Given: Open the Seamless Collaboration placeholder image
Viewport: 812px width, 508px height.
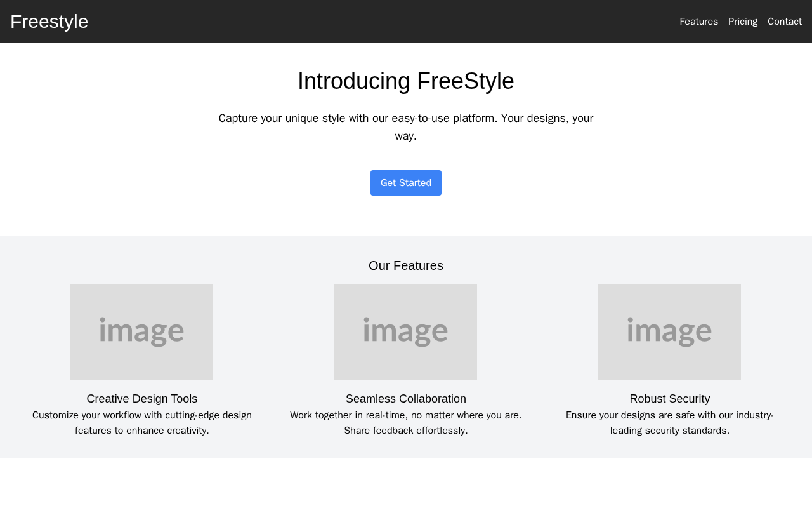Looking at the screenshot, I should pos(405,332).
